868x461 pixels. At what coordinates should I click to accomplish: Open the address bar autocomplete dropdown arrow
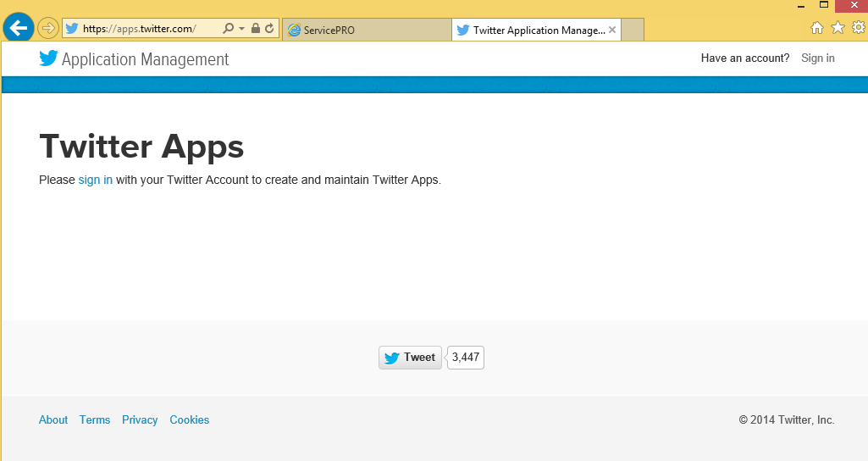241,29
